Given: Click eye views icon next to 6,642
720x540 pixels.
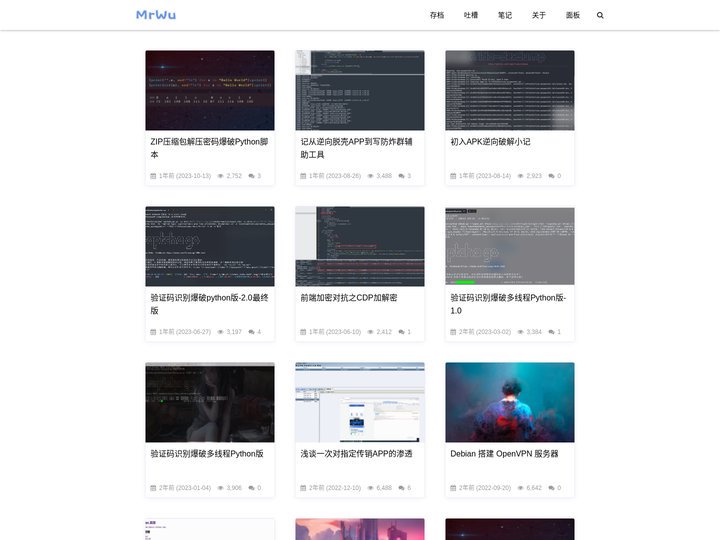Looking at the screenshot, I should click(x=521, y=488).
